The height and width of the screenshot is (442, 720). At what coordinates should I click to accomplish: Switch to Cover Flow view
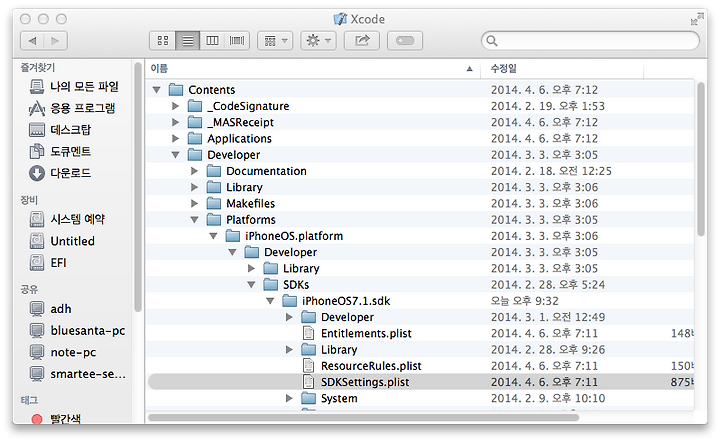pos(237,41)
